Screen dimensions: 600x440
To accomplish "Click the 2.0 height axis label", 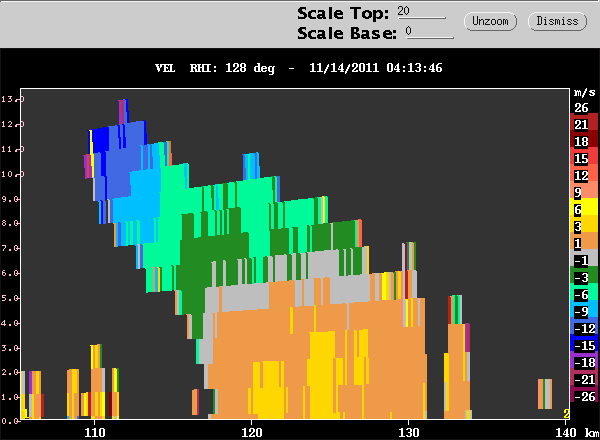I will pyautogui.click(x=10, y=372).
